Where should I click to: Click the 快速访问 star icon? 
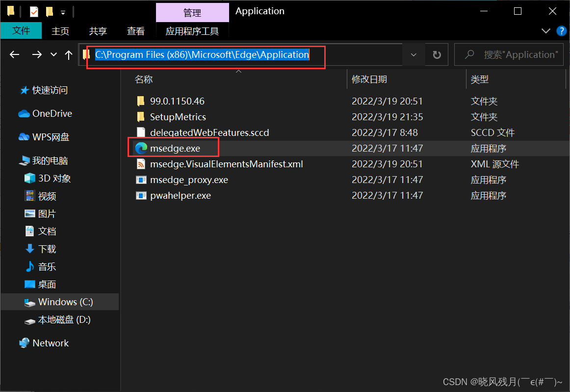coord(24,90)
